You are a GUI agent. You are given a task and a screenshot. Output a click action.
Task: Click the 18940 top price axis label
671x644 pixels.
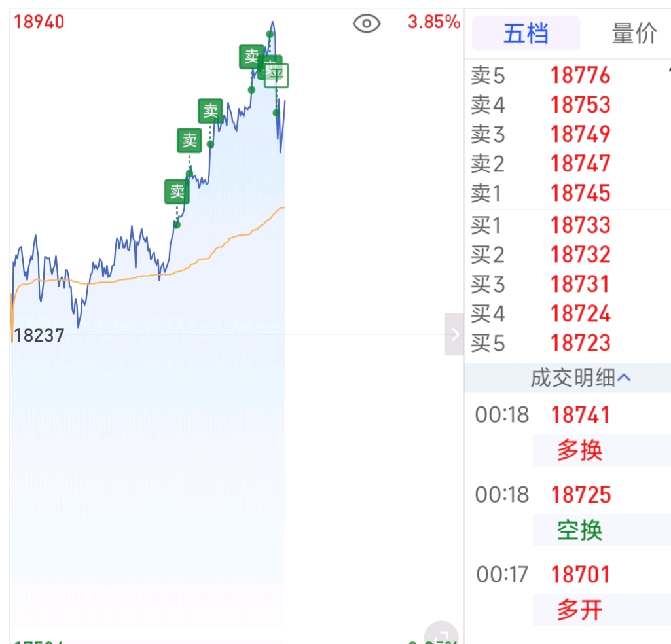[x=39, y=22]
